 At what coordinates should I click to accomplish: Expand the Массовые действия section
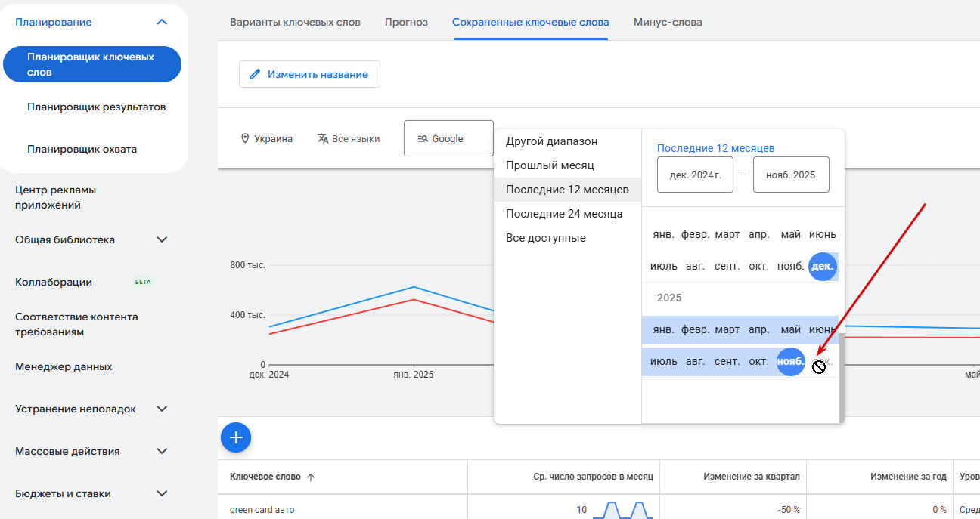pyautogui.click(x=162, y=451)
